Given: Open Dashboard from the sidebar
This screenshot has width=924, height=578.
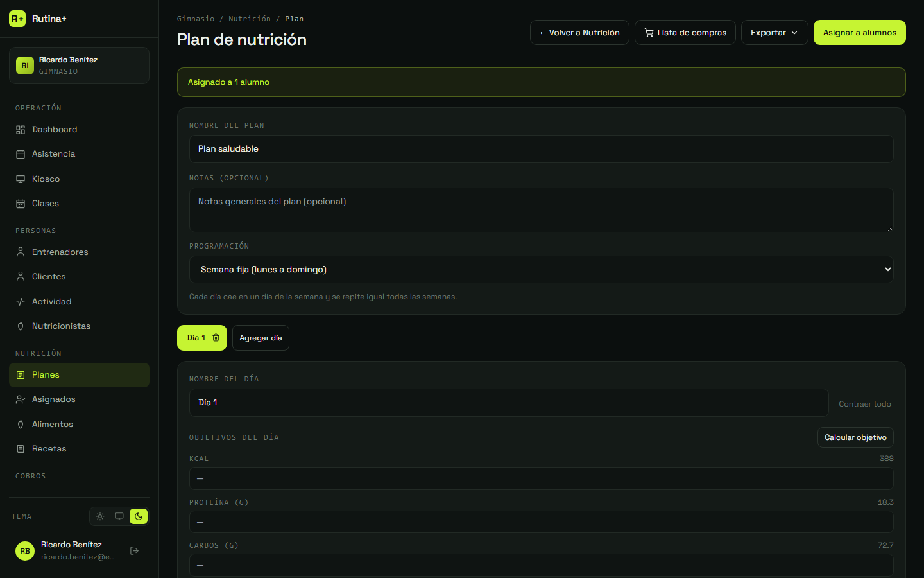Looking at the screenshot, I should [x=79, y=130].
